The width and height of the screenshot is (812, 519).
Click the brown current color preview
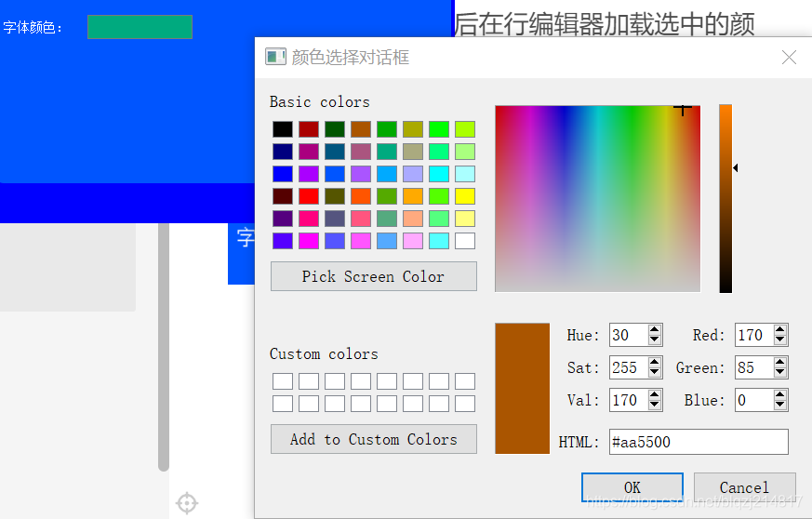[522, 389]
